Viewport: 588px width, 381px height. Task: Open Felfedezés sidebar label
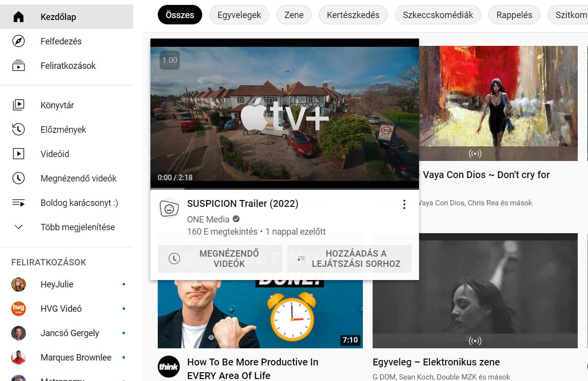point(61,41)
